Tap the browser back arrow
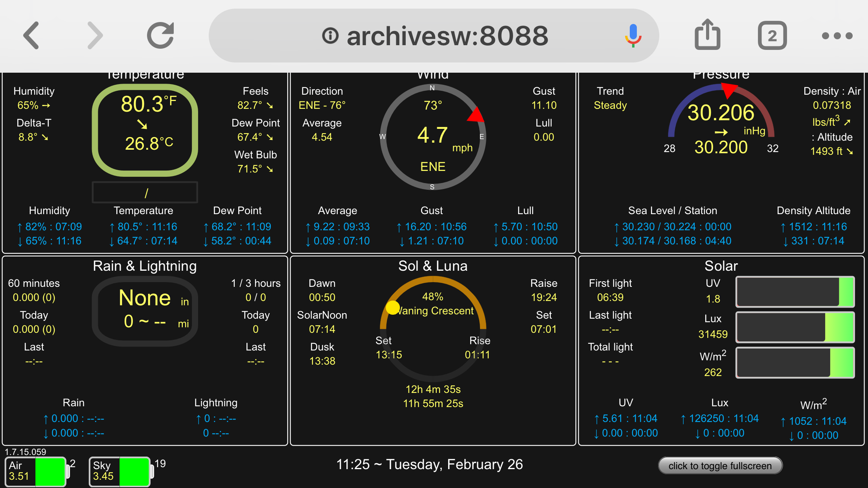 pos(31,36)
